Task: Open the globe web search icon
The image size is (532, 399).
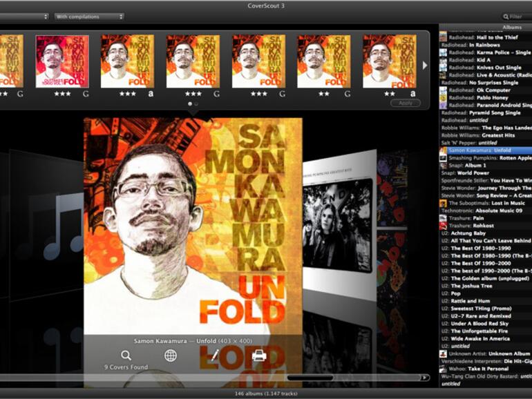Action: click(171, 356)
